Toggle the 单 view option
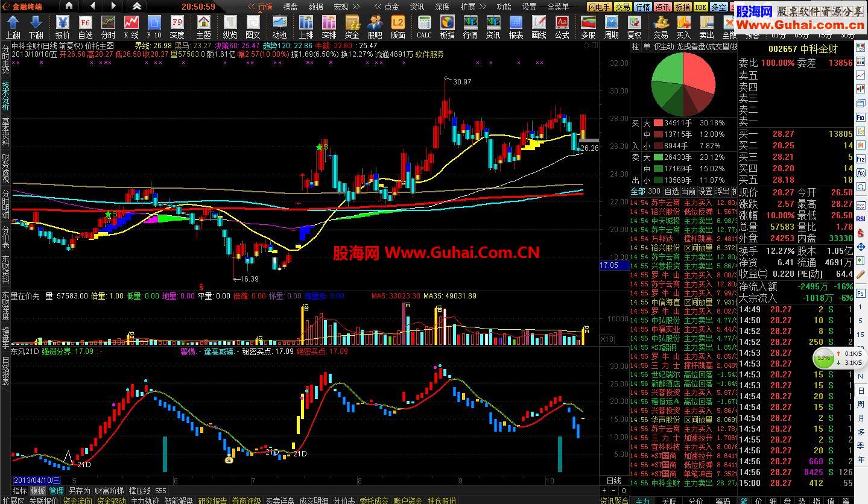The height and width of the screenshot is (504, 868). [x=646, y=46]
